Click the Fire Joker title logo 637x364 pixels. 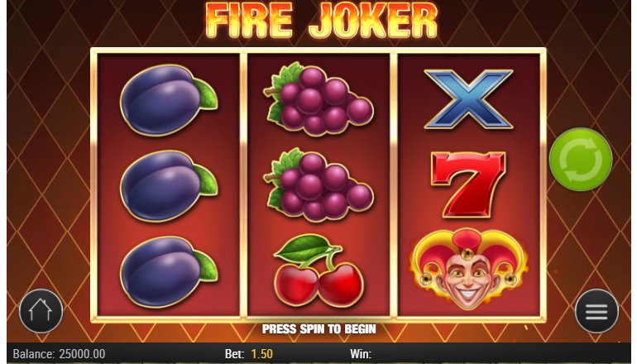click(x=321, y=20)
